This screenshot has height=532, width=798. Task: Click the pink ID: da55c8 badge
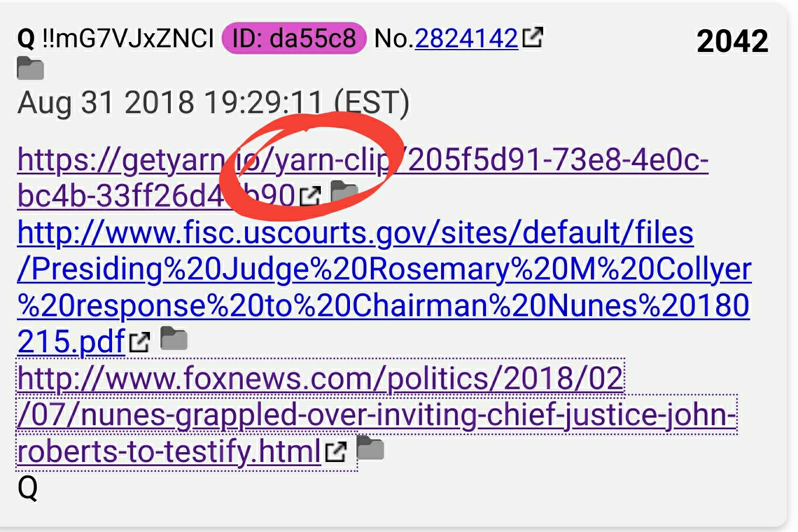294,38
